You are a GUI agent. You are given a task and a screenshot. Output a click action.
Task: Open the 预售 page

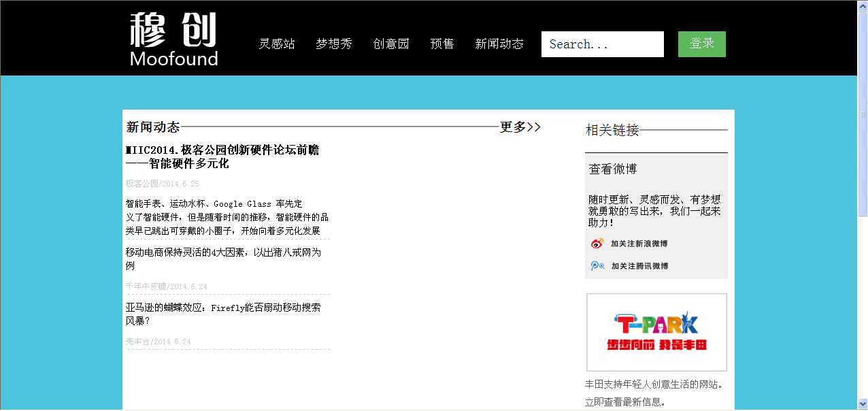[442, 44]
